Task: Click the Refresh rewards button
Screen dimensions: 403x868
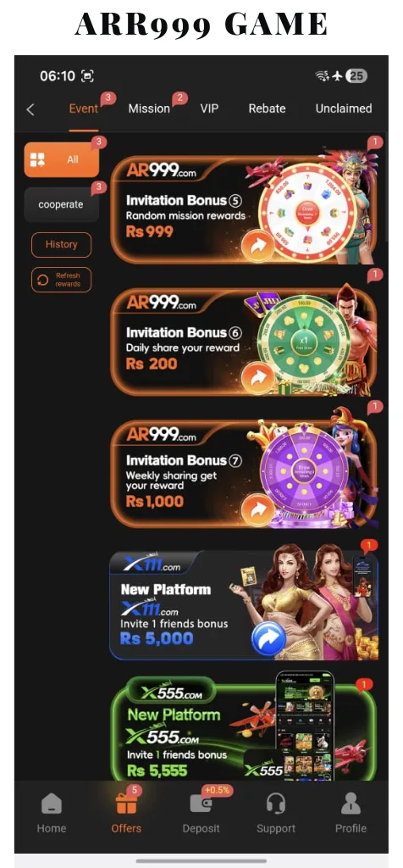Action: [61, 280]
